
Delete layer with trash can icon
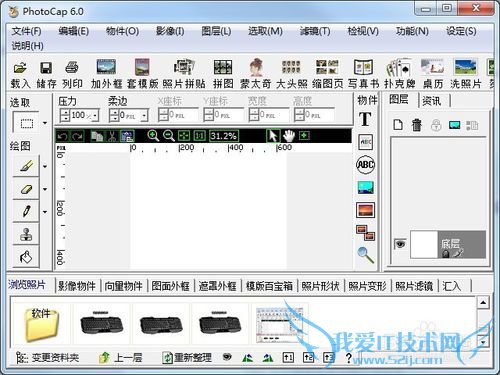pos(417,125)
